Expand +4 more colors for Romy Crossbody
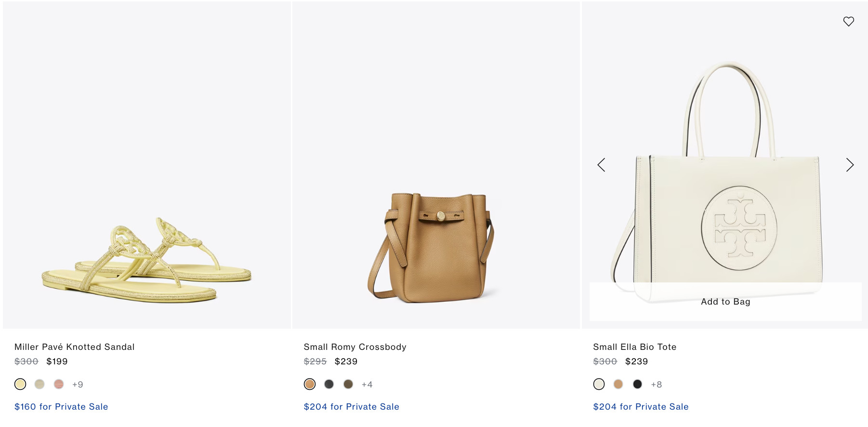Viewport: 868px width, 427px height. pyautogui.click(x=367, y=385)
